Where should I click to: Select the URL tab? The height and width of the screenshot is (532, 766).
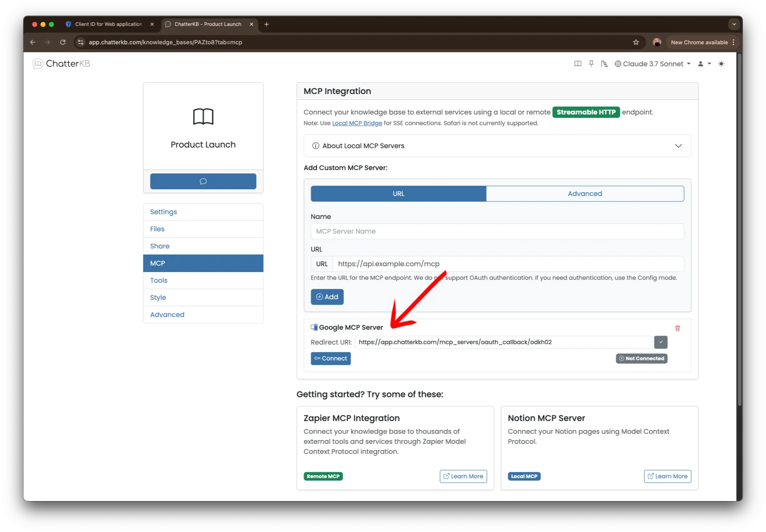coord(398,194)
